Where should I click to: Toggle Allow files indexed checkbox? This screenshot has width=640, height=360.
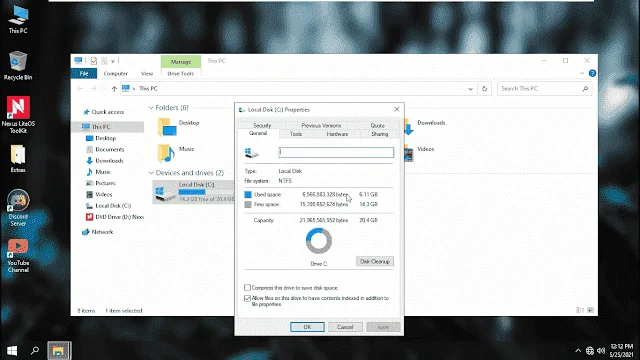[247, 298]
